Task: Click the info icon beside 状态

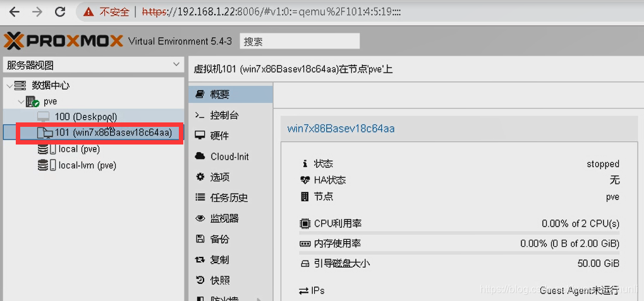Action: [305, 163]
